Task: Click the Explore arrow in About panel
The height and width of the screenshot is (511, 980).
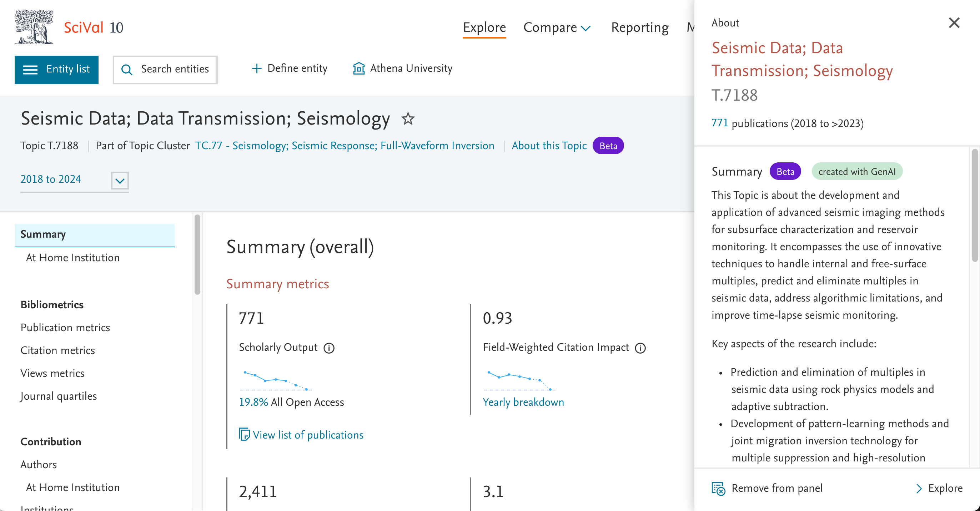Action: pyautogui.click(x=919, y=489)
